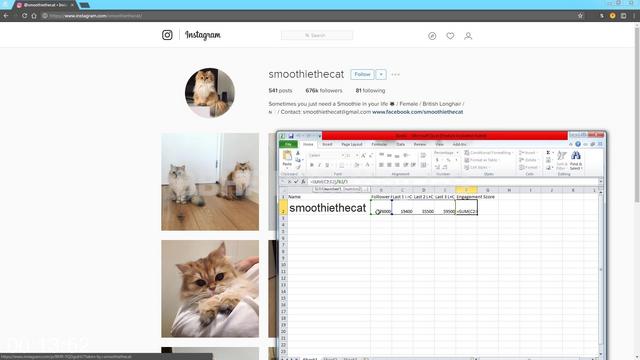Click the formula bar Enter checkmark
Viewport: 640px width, 360px height.
click(296, 182)
